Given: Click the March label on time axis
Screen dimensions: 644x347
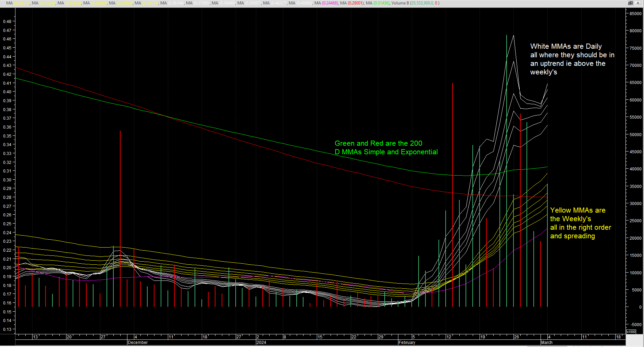Looking at the screenshot, I should [x=547, y=343].
